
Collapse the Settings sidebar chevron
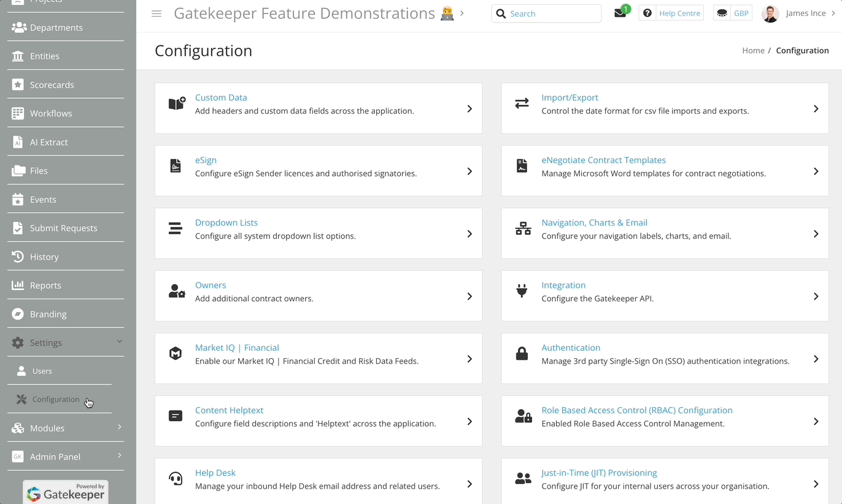tap(120, 342)
